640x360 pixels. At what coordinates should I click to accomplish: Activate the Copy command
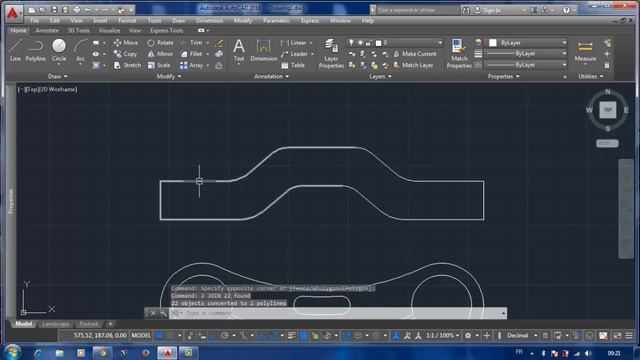pos(125,54)
